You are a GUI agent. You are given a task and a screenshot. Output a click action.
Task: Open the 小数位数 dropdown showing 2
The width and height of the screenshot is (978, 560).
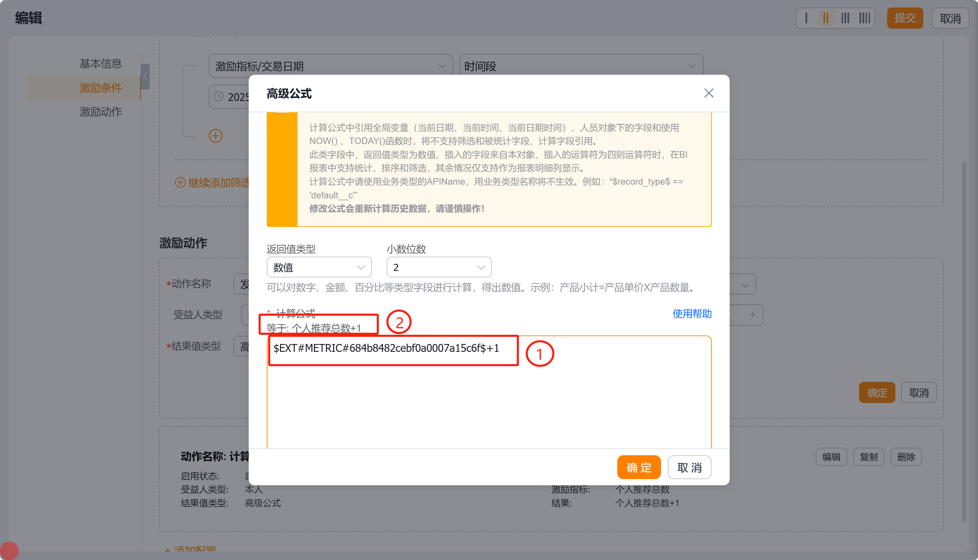[x=439, y=267]
